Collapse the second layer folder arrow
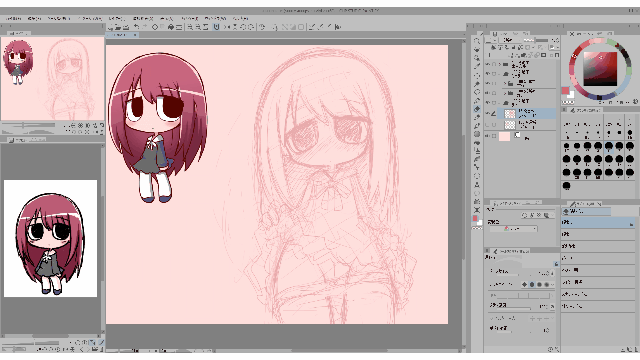Screen dimensions: 640x360 [x=500, y=74]
